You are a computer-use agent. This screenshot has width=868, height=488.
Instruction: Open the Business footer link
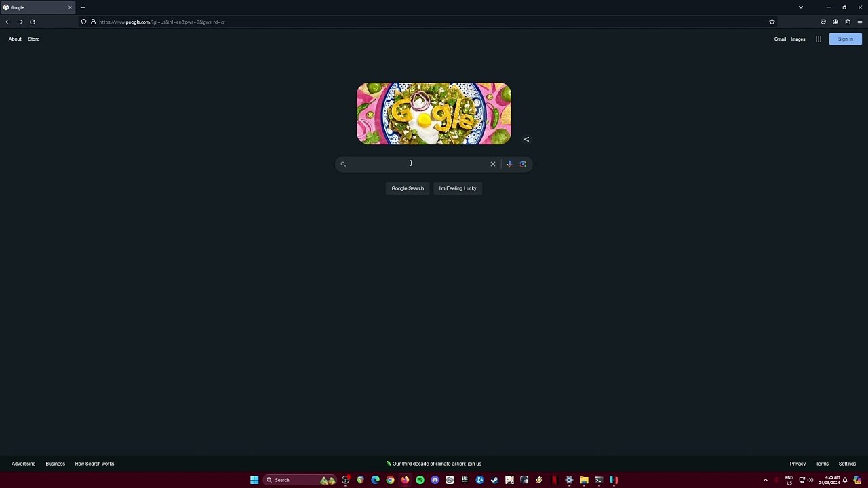56,464
